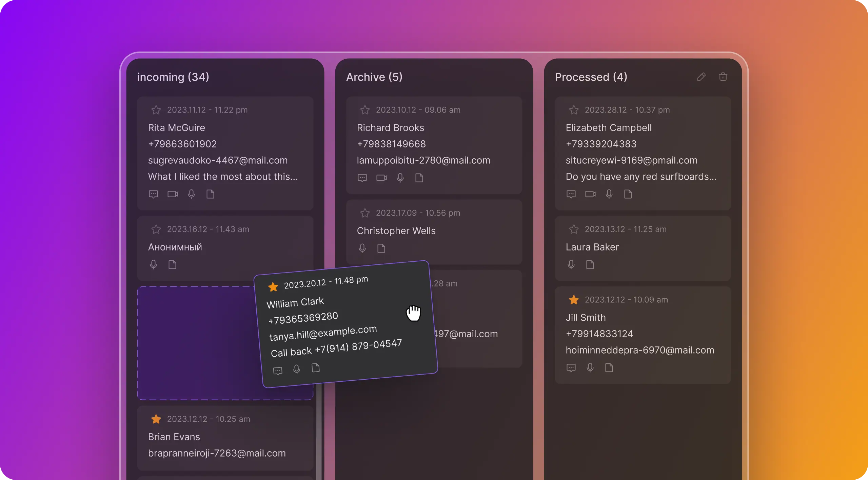Open chat icon on Rita McGuire card

click(153, 194)
